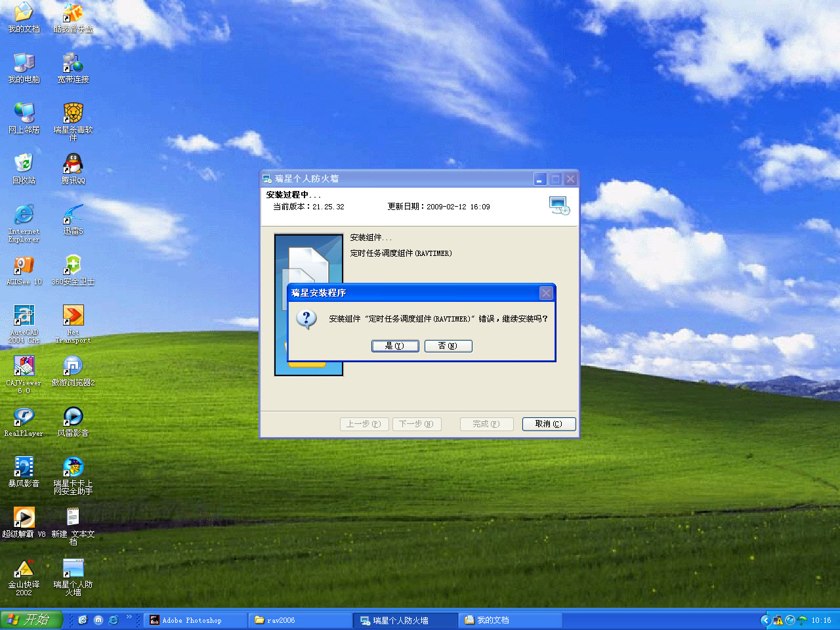Open the 暴风影音 desktop icon

[x=24, y=472]
